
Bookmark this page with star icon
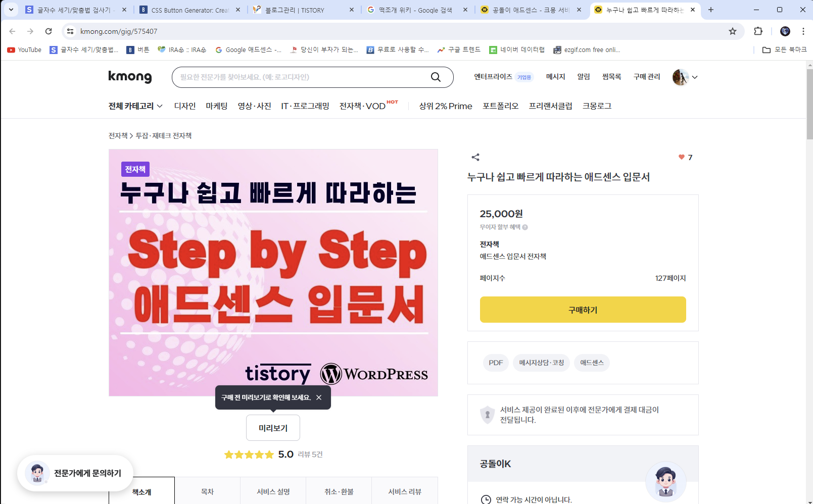click(733, 31)
